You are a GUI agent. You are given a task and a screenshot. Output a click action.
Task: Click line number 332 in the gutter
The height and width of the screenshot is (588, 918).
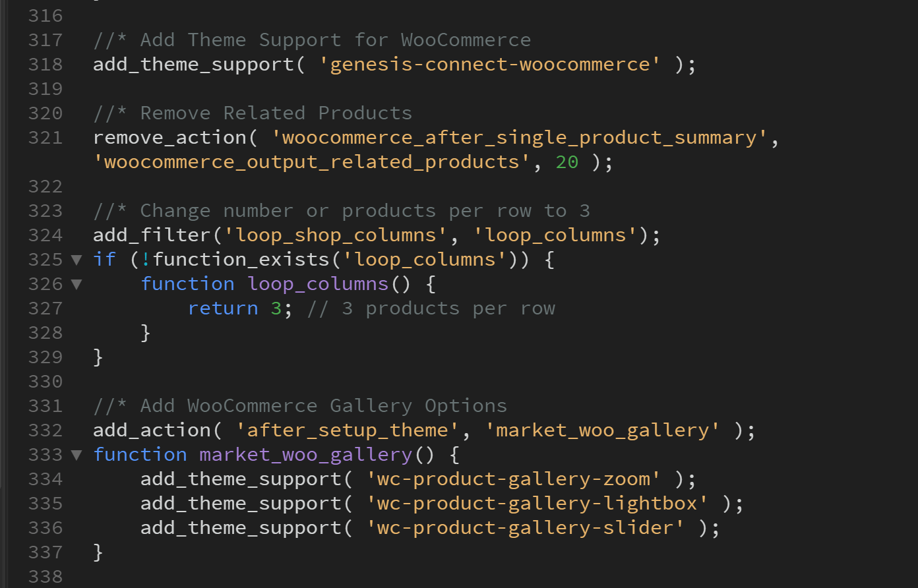coord(46,430)
